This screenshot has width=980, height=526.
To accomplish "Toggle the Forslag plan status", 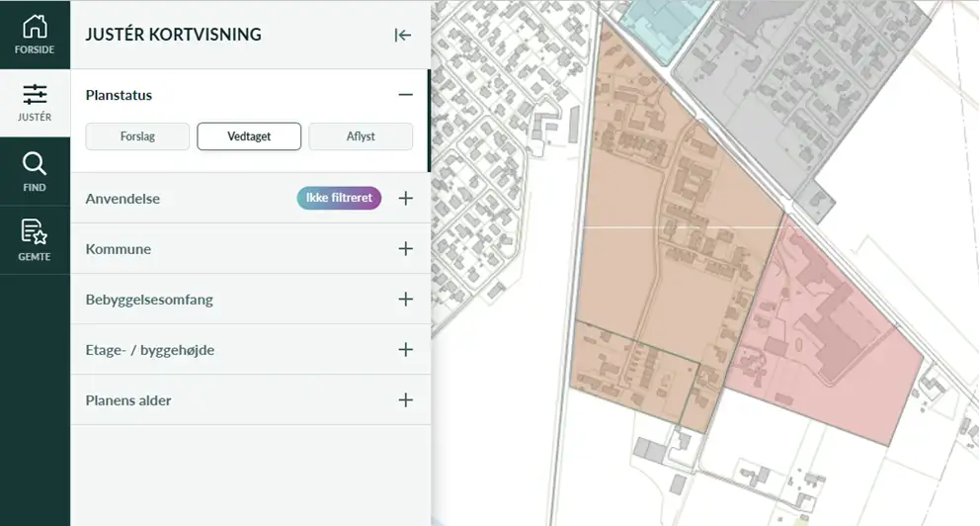I will point(137,136).
